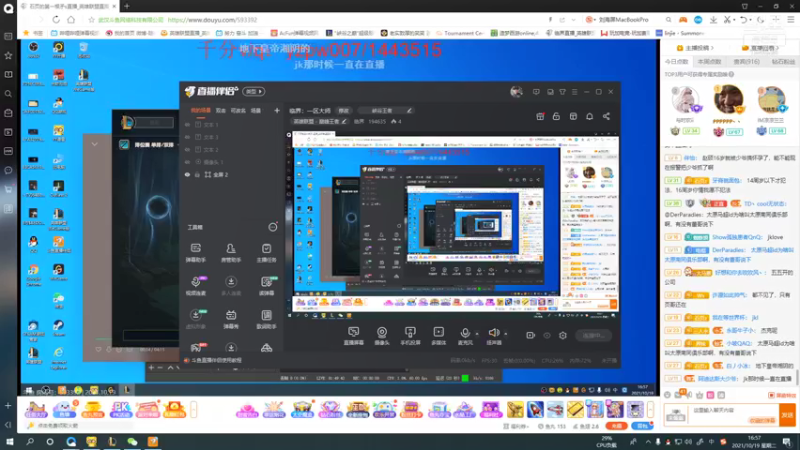Select the 全屏 2 source row
Screen dimensions: 800x450
click(x=232, y=174)
